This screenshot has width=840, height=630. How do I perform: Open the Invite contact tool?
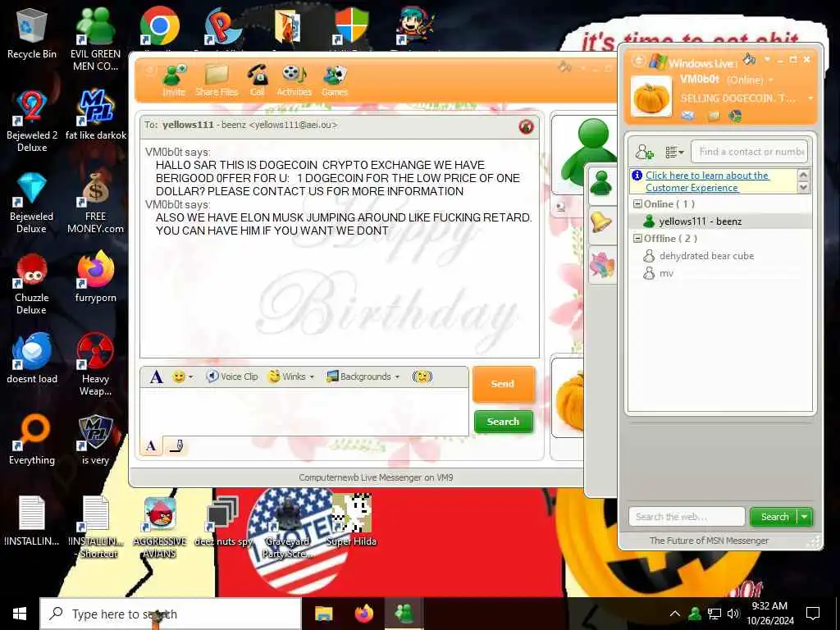click(x=174, y=80)
